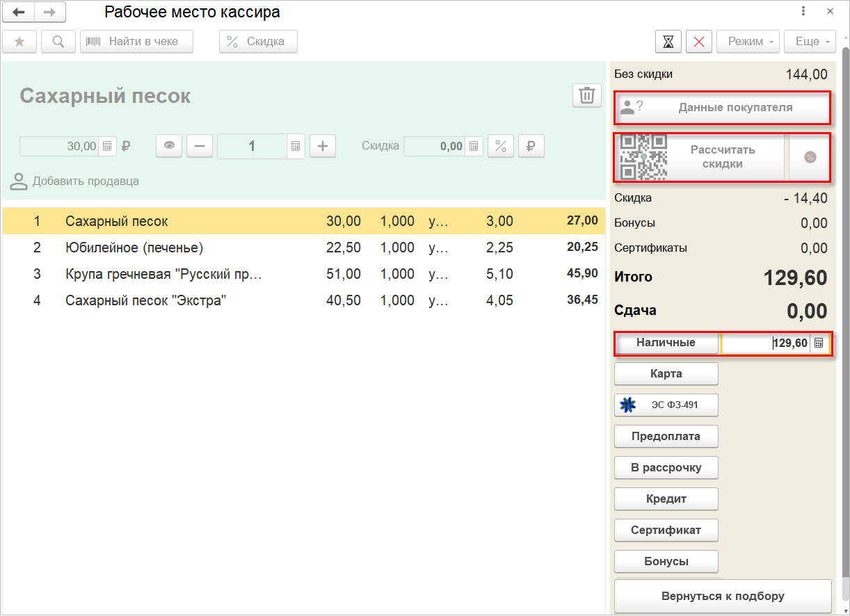850x616 pixels.
Task: Click the hourglass postpone receipt icon
Action: (668, 42)
